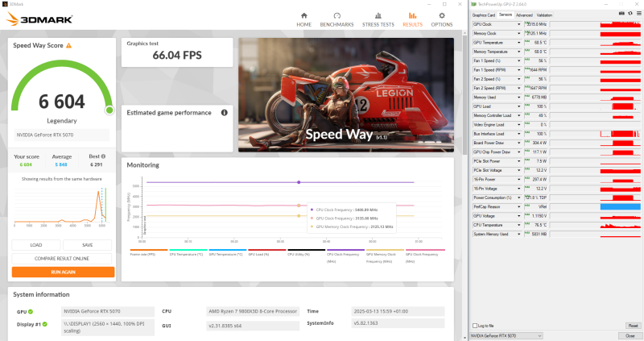Screen dimensions: 644x341
Task: Toggle CPU Temperature legend in Monitoring
Action: (x=188, y=252)
